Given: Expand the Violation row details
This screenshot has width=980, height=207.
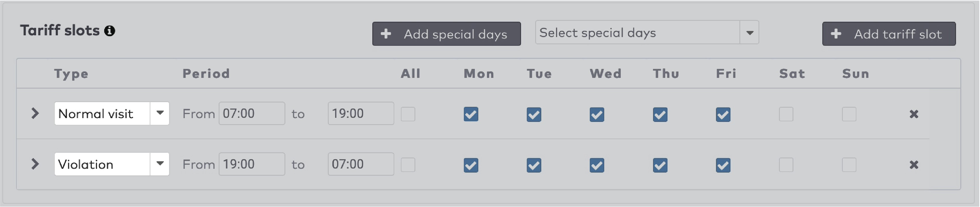Looking at the screenshot, I should (x=35, y=164).
